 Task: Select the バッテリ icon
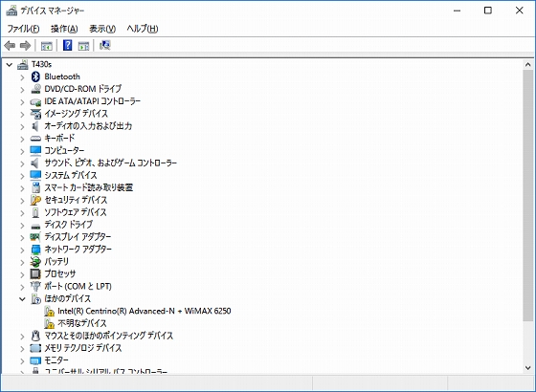35,262
